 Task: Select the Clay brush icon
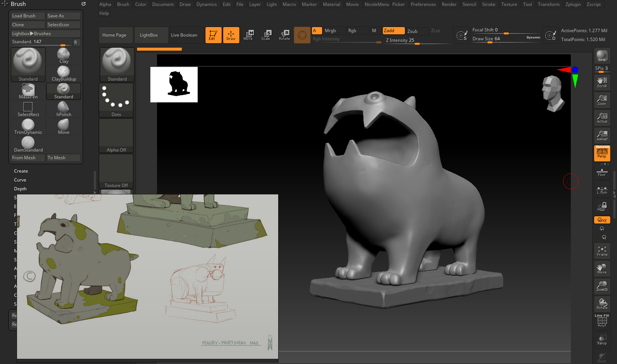(x=64, y=56)
